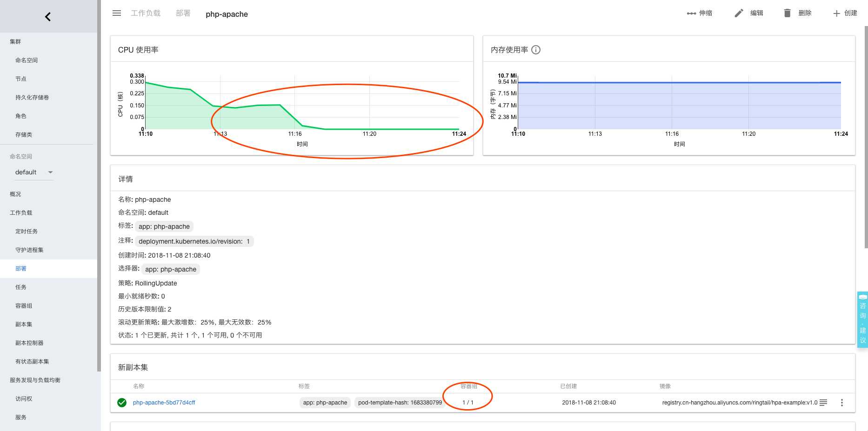The image size is (868, 431).
Task: Collapse sidebar with back arrow
Action: click(x=48, y=17)
